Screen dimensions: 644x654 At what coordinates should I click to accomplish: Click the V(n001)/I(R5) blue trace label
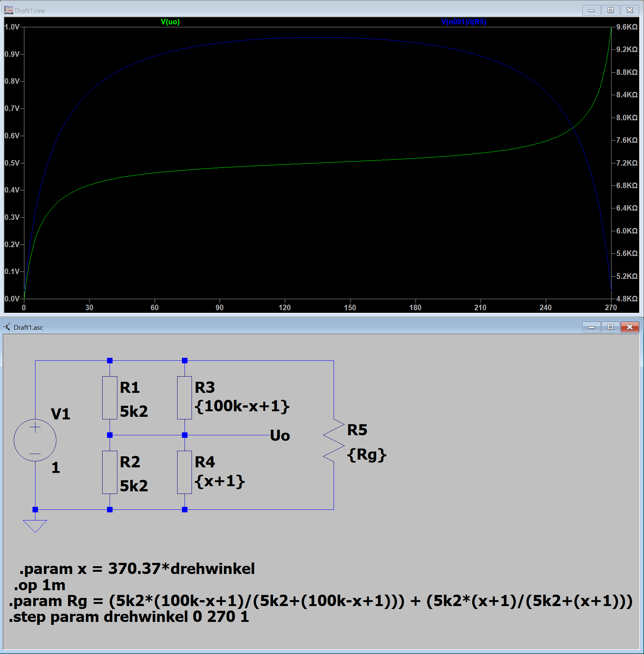point(464,22)
